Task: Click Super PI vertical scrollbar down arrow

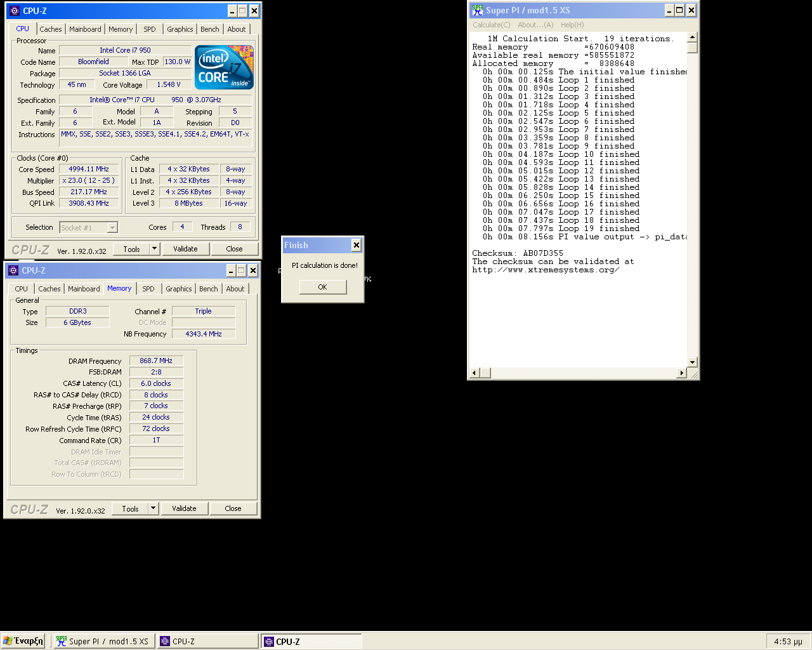Action: [692, 362]
